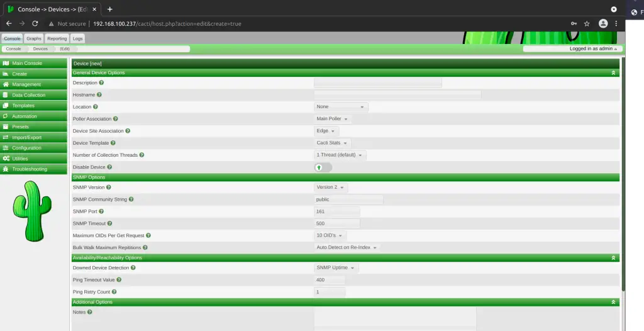Open the Utilities sidebar menu
This screenshot has width=644, height=331.
[34, 159]
